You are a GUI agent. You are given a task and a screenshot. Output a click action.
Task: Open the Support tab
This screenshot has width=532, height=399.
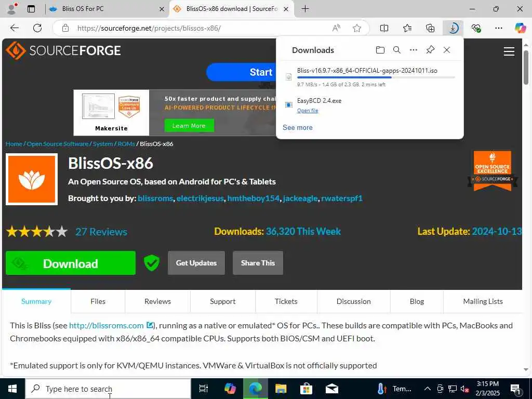222,301
